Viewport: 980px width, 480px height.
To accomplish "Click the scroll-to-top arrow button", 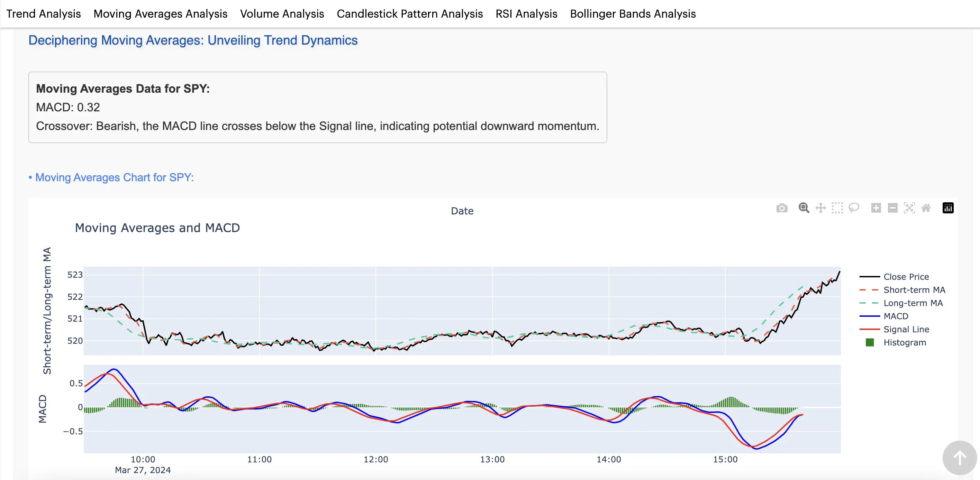I will (960, 458).
